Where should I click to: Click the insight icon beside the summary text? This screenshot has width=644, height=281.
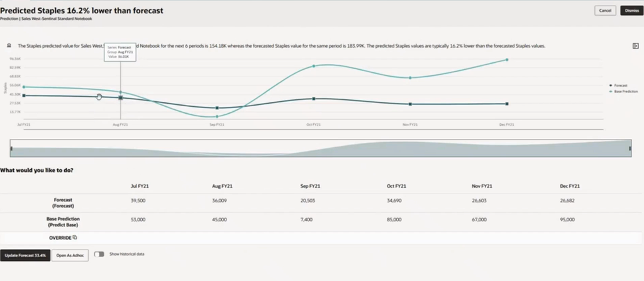click(9, 46)
